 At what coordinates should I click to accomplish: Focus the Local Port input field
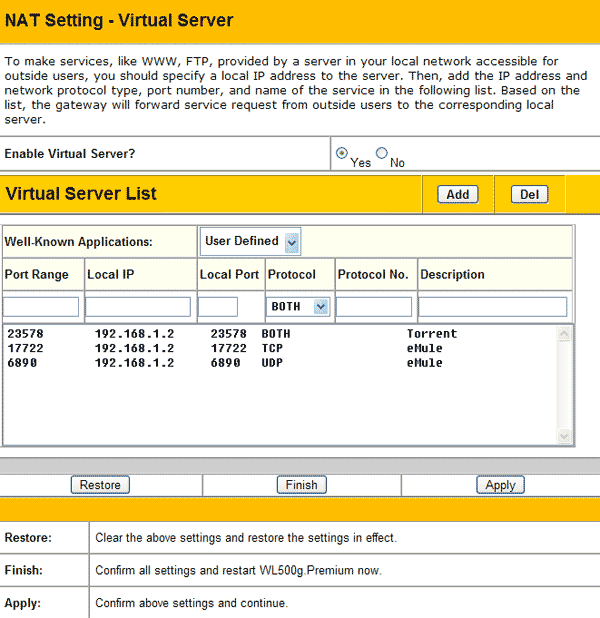(x=219, y=307)
